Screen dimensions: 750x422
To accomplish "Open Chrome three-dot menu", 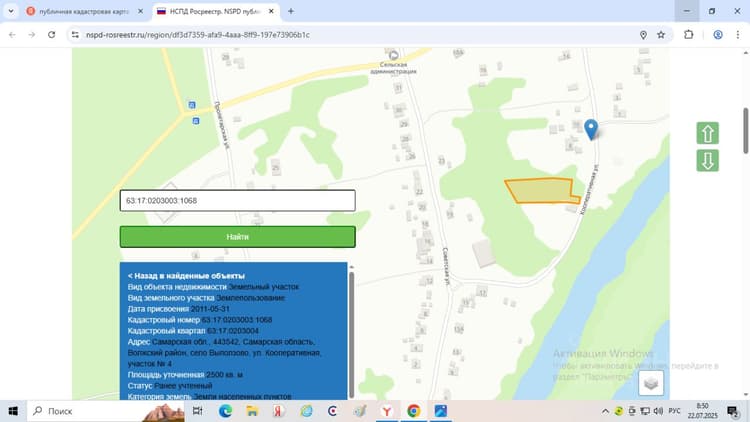I will tap(738, 34).
